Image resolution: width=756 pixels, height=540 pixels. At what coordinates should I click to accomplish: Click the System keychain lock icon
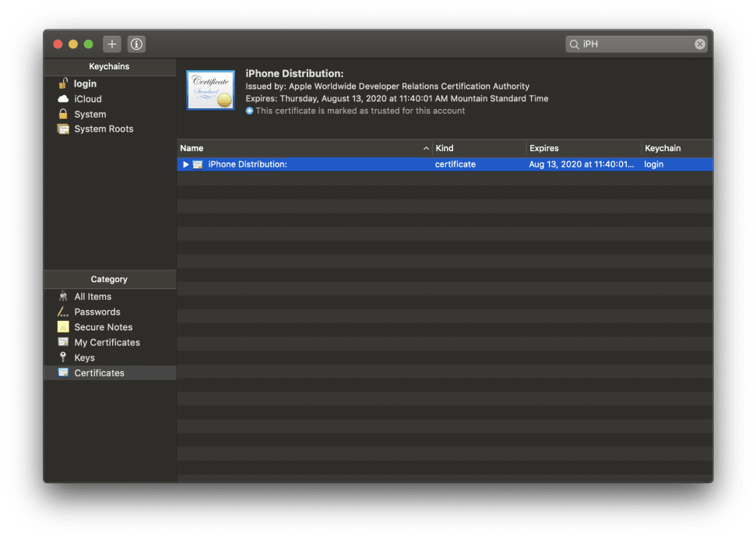tap(63, 114)
